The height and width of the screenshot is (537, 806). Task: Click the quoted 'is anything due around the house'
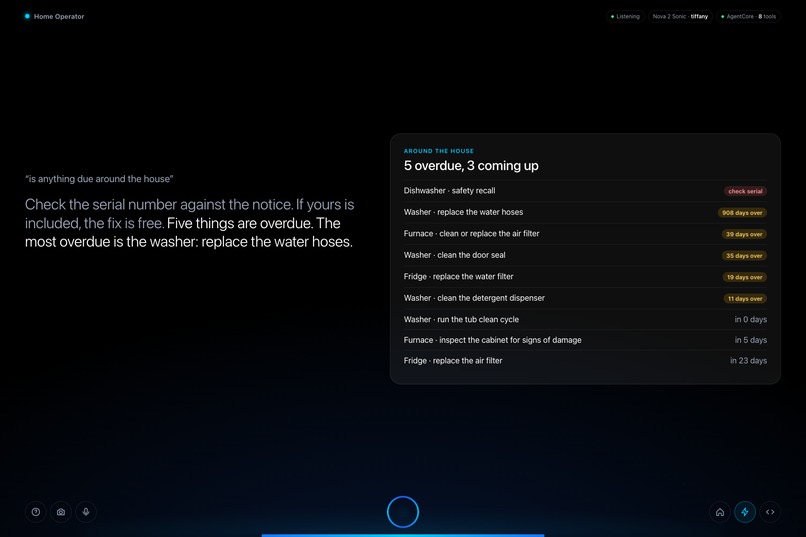point(99,179)
